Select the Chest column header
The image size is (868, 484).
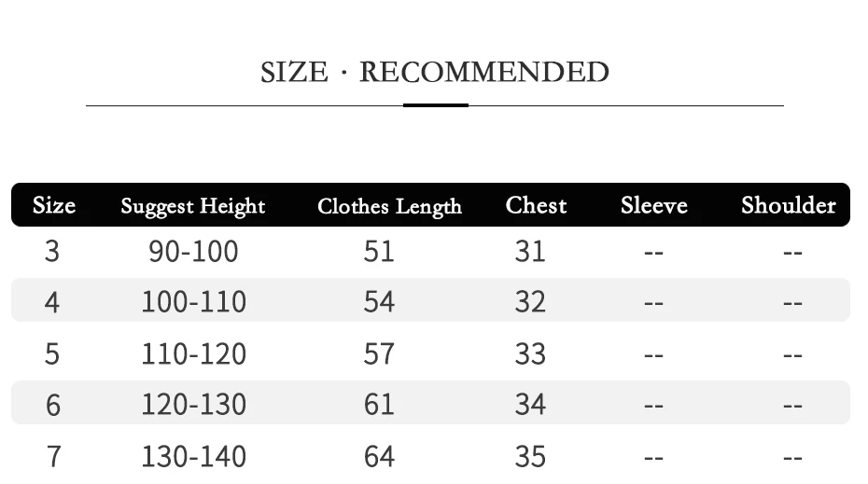[x=536, y=205]
